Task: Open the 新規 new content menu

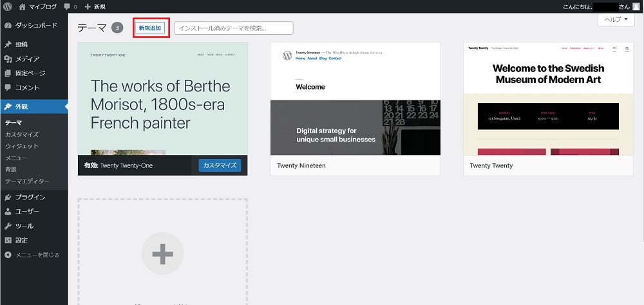Action: [95, 6]
